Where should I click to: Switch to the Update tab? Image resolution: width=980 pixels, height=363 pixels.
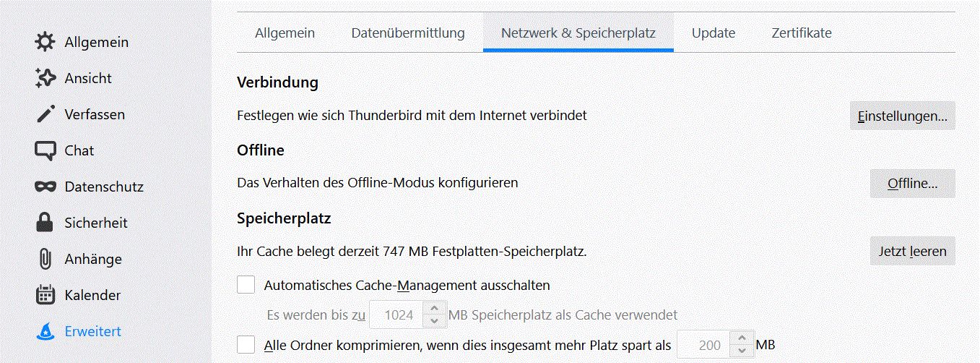[x=714, y=33]
